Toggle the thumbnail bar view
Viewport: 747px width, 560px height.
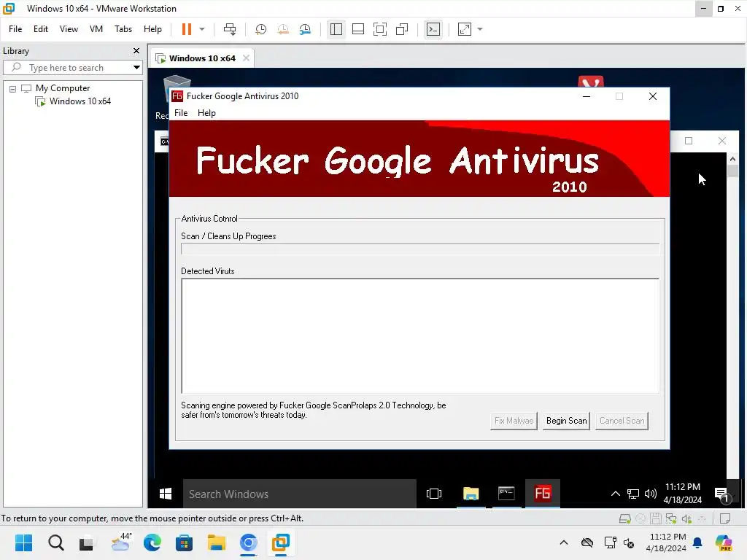(357, 29)
